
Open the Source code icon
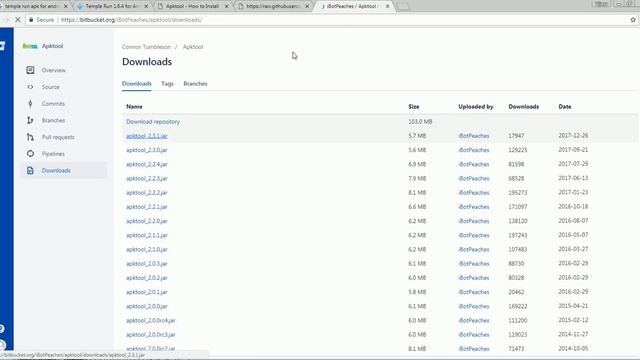(30, 87)
